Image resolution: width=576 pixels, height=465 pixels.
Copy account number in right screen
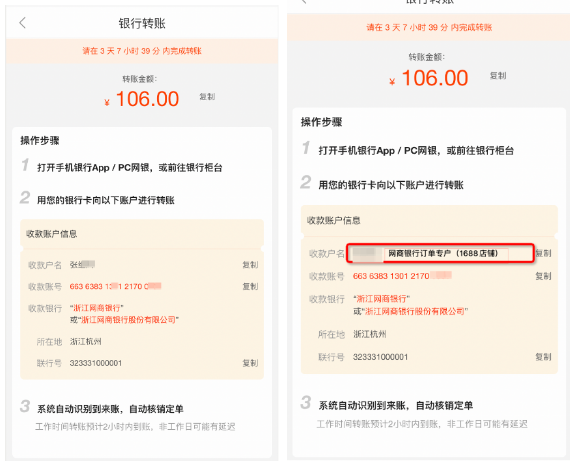543,276
